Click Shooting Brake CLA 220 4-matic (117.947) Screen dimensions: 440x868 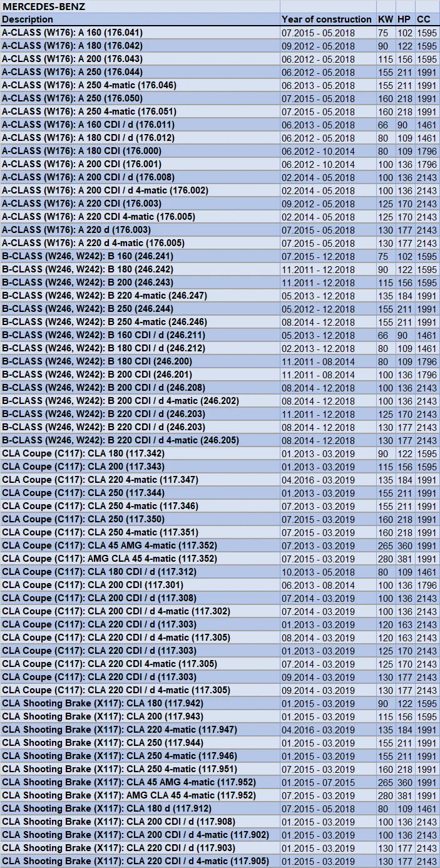point(140,730)
